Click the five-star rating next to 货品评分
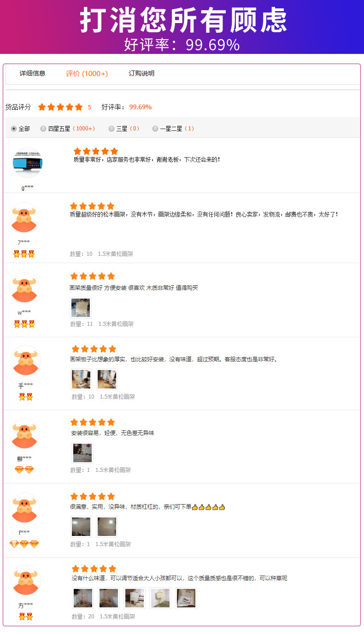 pyautogui.click(x=60, y=107)
